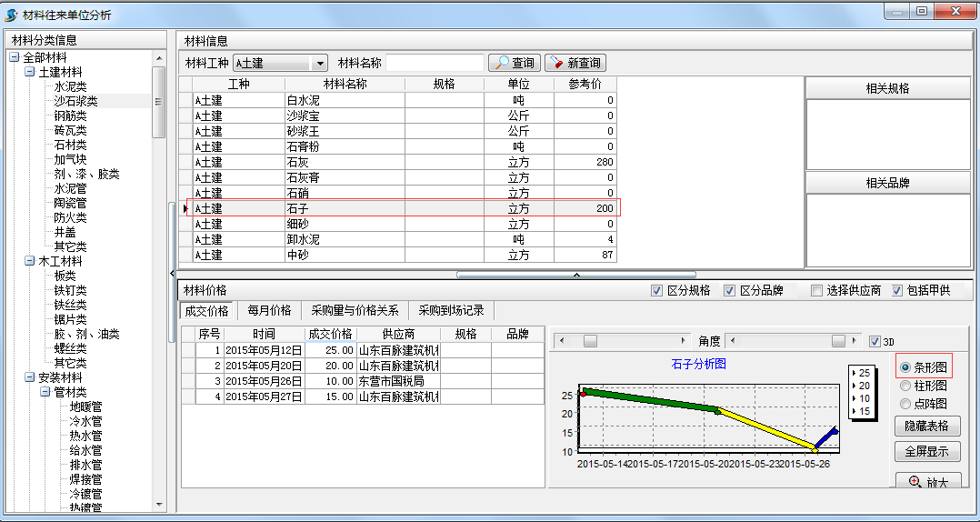This screenshot has height=522, width=980.
Task: Click the app logo in title bar
Action: click(11, 15)
